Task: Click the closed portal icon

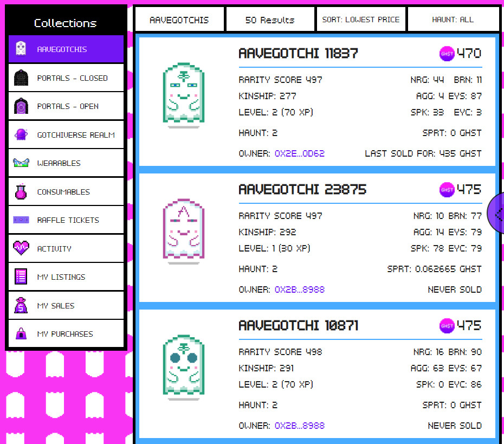Action: [x=21, y=78]
